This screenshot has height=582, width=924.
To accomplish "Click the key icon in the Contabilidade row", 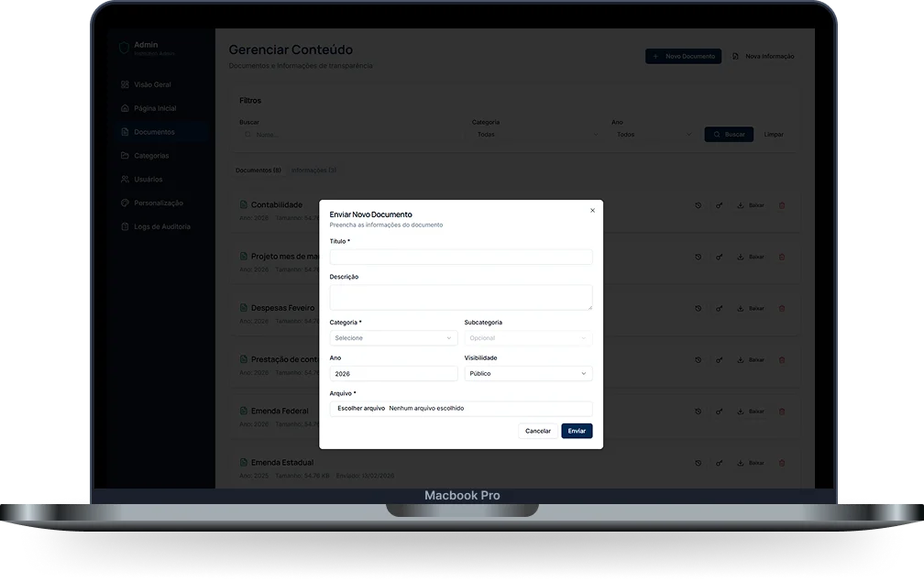I will [719, 205].
